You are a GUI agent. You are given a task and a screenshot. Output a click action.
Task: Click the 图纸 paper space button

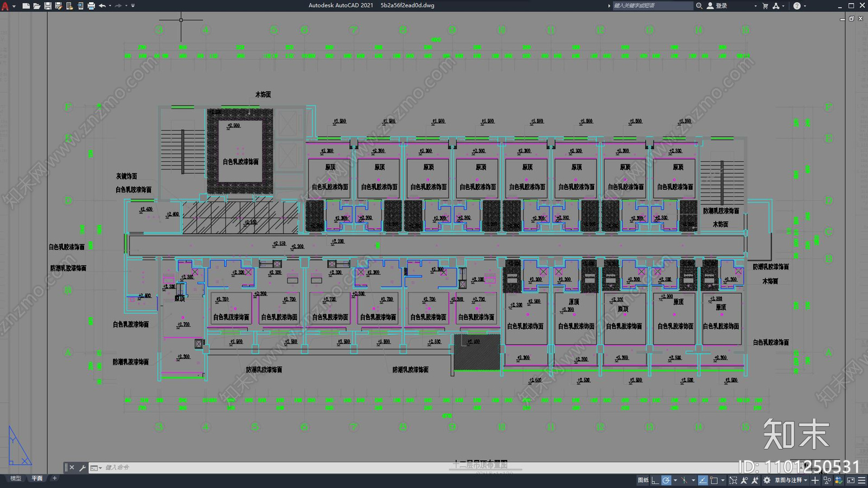tap(643, 480)
